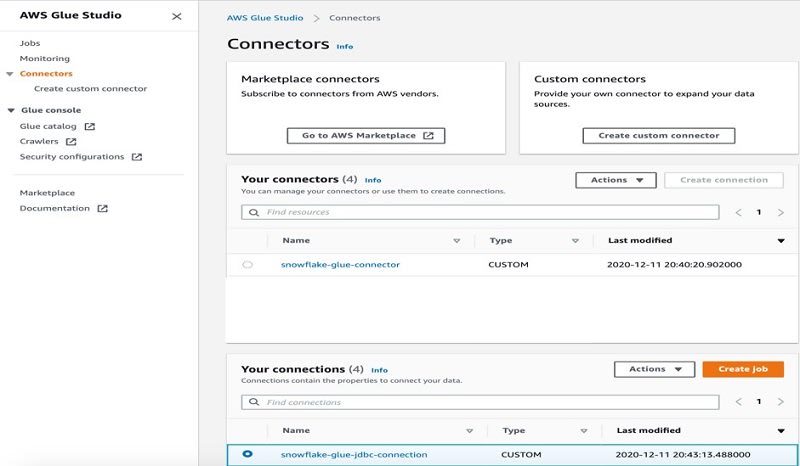Click external link icon beside Documentation
Viewport: 800px width, 466px height.
point(103,208)
